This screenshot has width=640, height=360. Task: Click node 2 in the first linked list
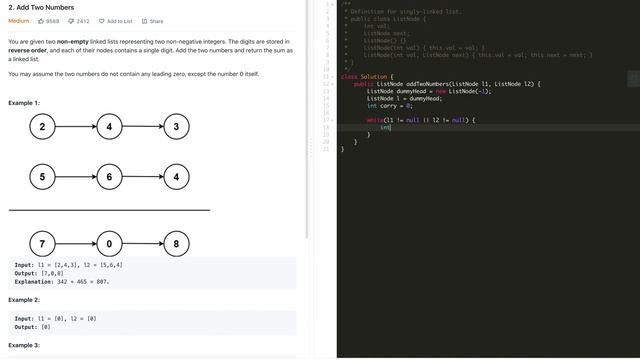tap(42, 127)
